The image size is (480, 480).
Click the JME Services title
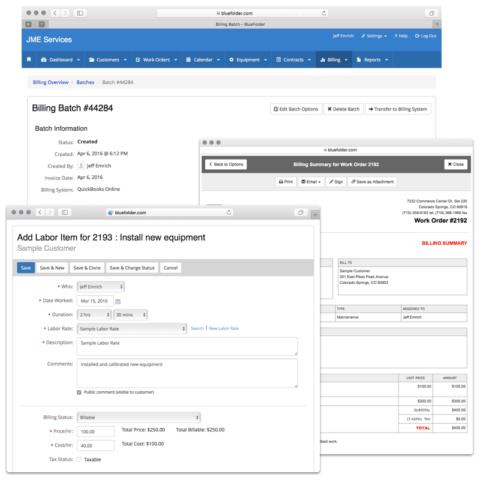49,40
